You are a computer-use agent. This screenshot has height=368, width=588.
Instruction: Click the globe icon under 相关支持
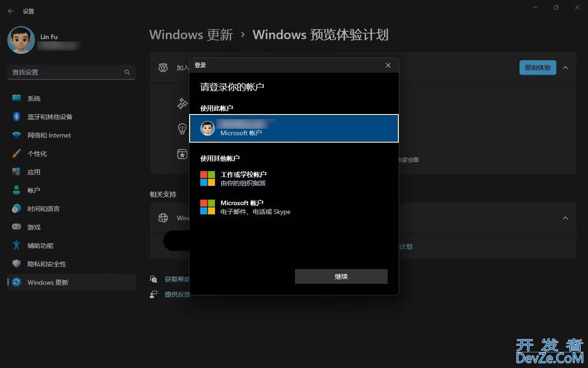[x=163, y=218]
